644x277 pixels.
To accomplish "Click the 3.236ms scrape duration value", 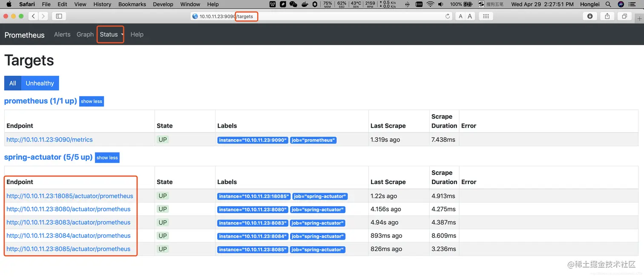I will [443, 249].
